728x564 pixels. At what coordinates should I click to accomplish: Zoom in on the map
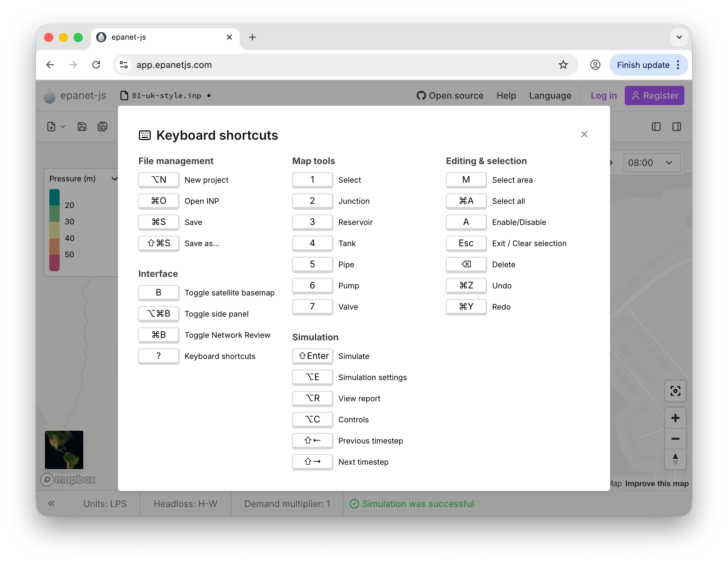click(x=675, y=418)
